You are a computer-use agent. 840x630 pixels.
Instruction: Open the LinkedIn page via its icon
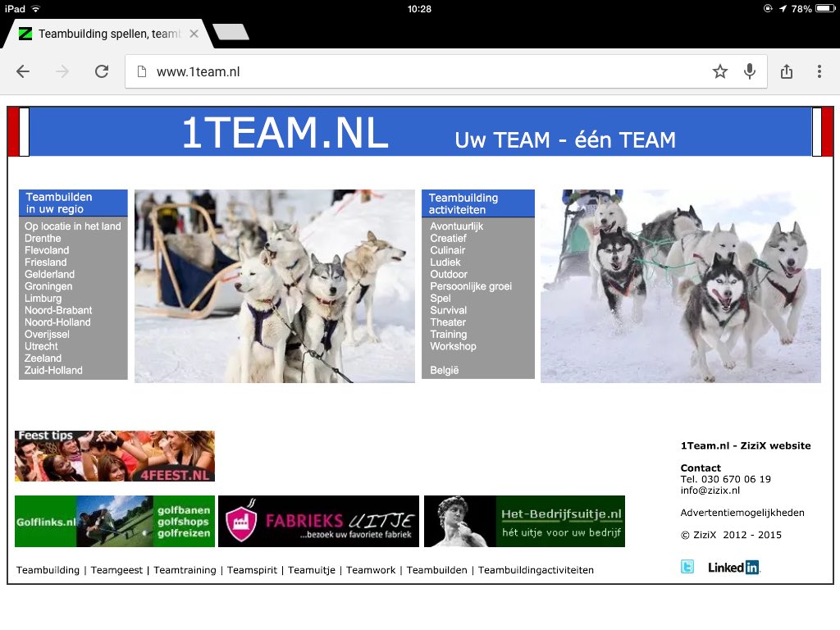coord(733,566)
